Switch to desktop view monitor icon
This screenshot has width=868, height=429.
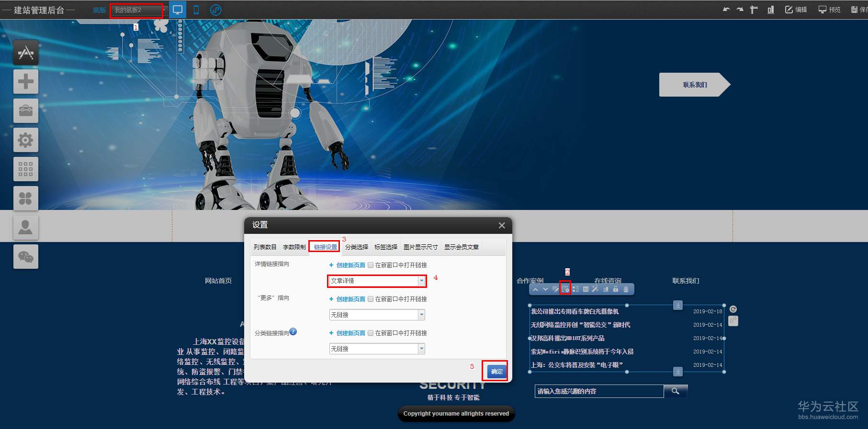click(178, 10)
